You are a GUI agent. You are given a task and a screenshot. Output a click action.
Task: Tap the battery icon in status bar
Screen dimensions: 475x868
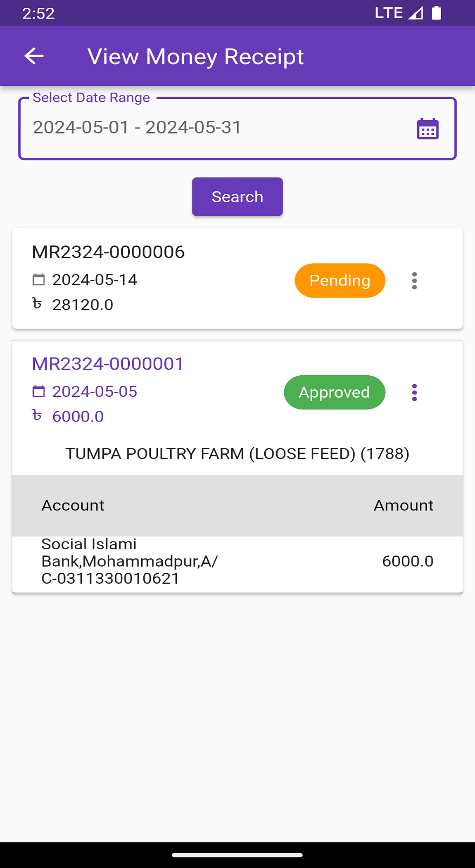point(437,13)
